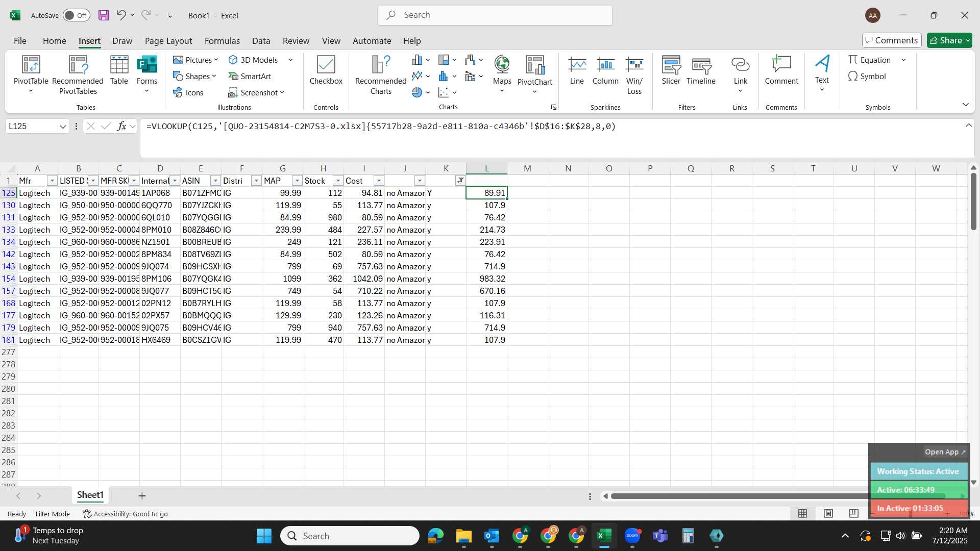Open the Forms button
Viewport: 980px width, 551px height.
coord(147,75)
